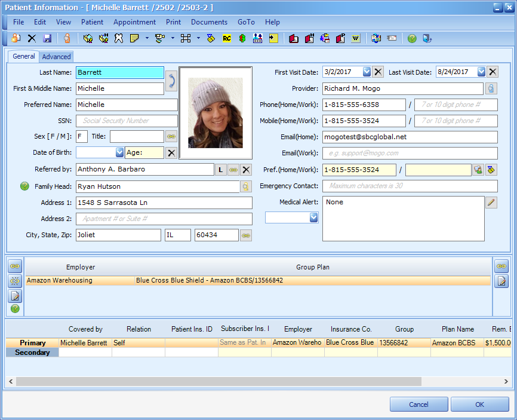Click the icon beside Provider field
Screen dimensions: 517x420
[x=491, y=88]
